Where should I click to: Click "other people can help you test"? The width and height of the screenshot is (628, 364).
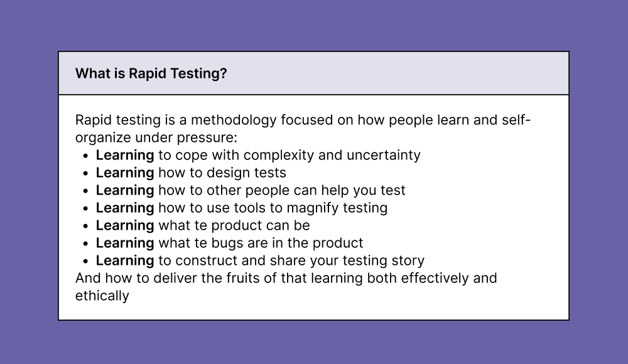click(x=308, y=190)
